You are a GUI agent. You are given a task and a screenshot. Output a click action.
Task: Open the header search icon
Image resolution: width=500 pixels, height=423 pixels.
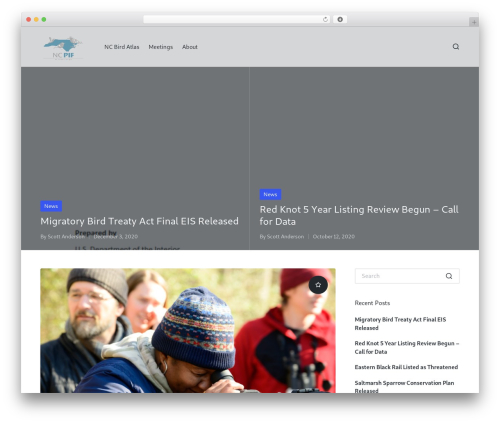456,47
